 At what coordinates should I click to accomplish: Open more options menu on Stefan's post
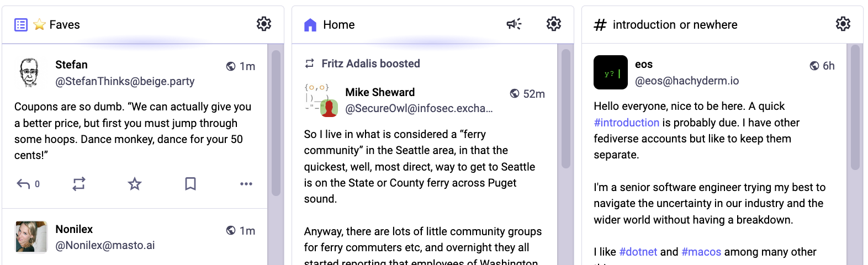click(246, 184)
